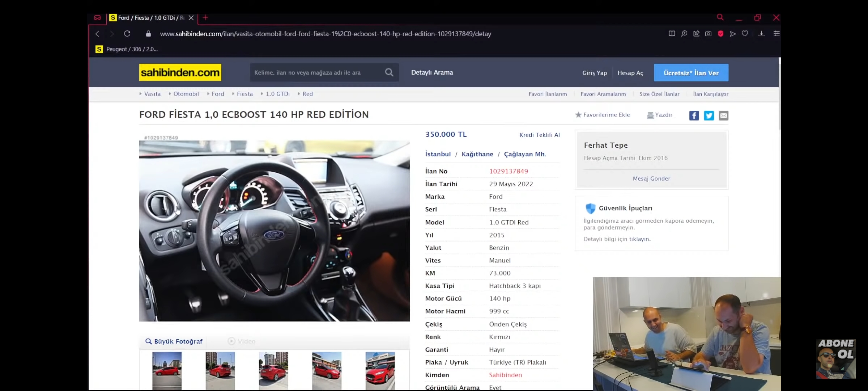Open the GX corner gamepad icon
The width and height of the screenshot is (868, 391).
pyautogui.click(x=97, y=18)
